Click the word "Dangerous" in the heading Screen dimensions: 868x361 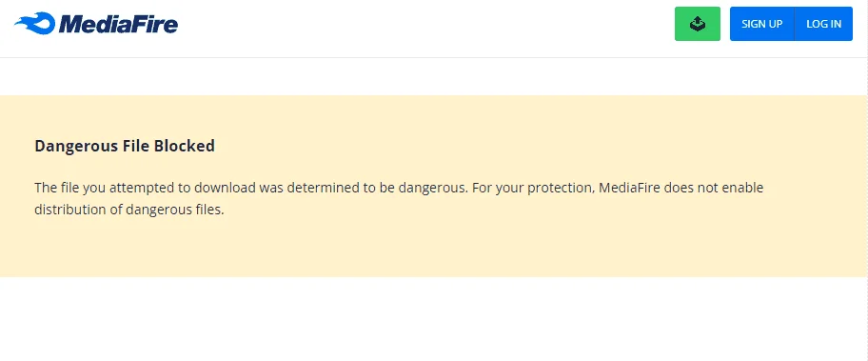[x=73, y=147]
